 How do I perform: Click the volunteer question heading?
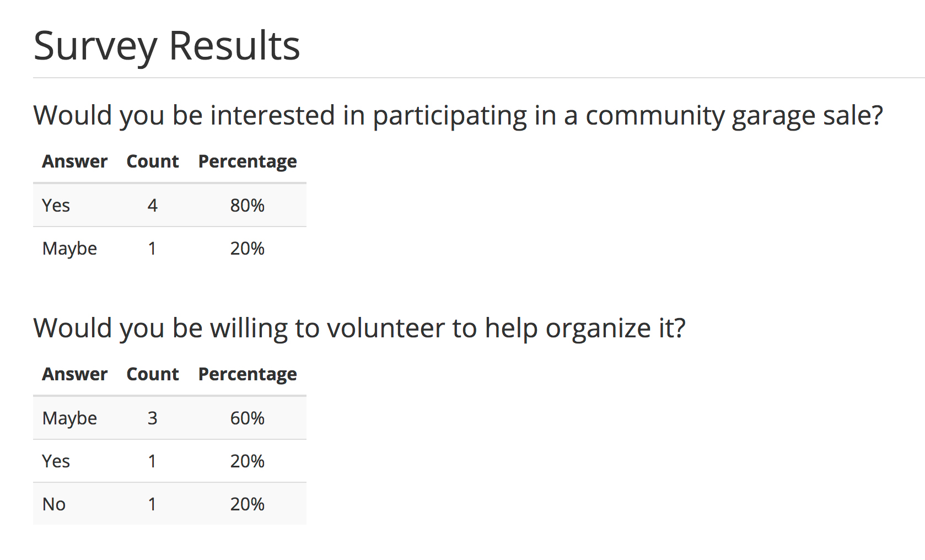[x=359, y=329]
